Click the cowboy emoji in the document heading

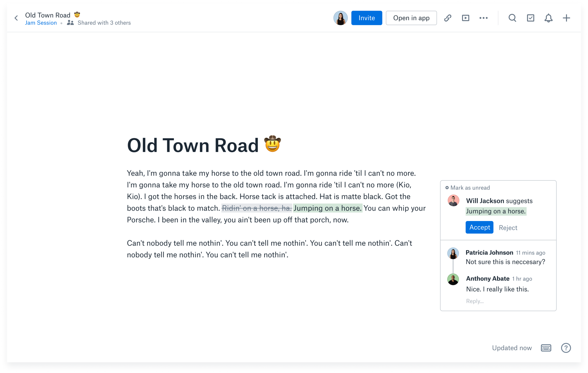tap(273, 144)
